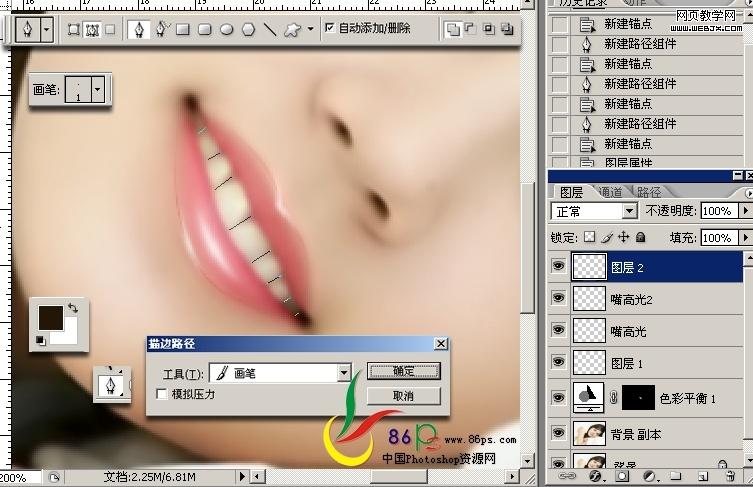Viewport: 753px width, 487px height.
Task: Open the Pen tool preset picker
Action: 47,29
